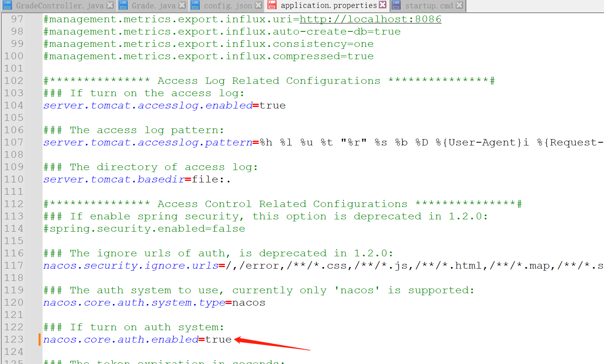Click the influx.auto-create-db=true comment line
This screenshot has width=604, height=364.
[222, 31]
